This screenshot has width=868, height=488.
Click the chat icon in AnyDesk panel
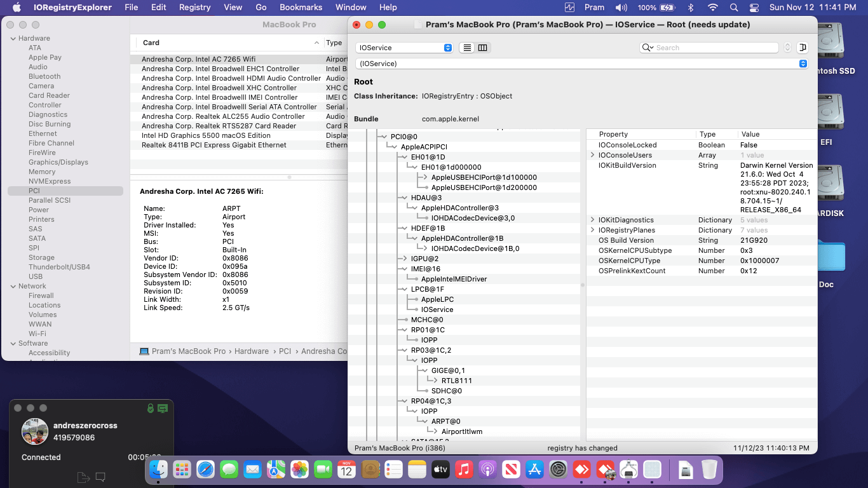100,477
